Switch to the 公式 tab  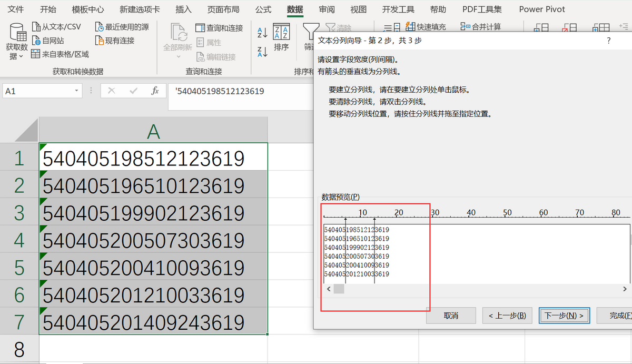click(x=263, y=9)
